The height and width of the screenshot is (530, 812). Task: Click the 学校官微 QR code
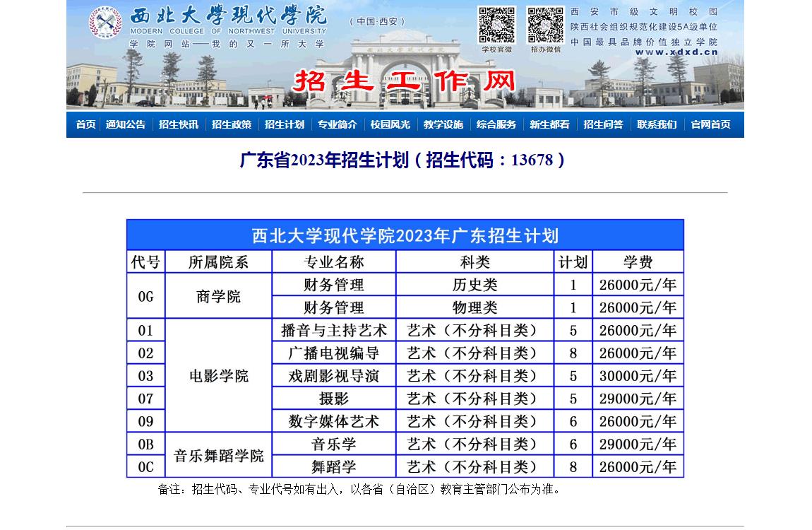point(496,25)
